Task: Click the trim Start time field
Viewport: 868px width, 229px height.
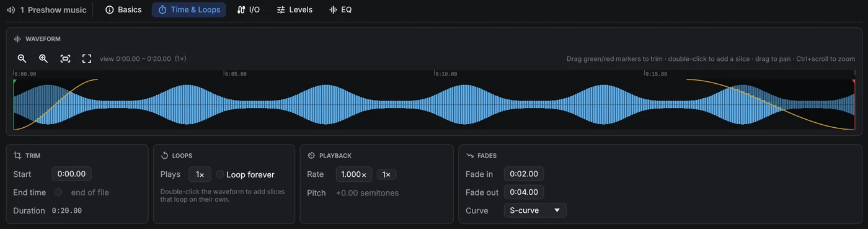Action: [71, 174]
